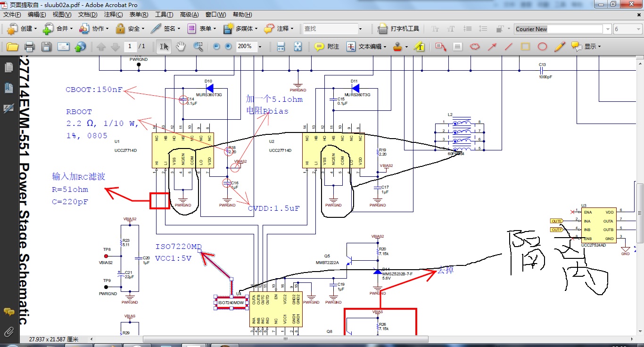The image size is (644, 347).
Task: Open the 高级(A) menu
Action: point(190,15)
